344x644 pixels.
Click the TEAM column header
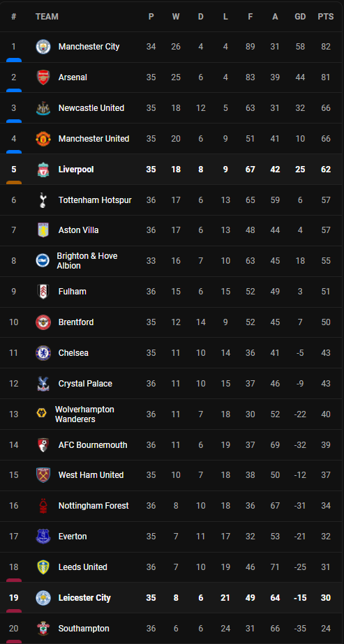[x=47, y=17]
